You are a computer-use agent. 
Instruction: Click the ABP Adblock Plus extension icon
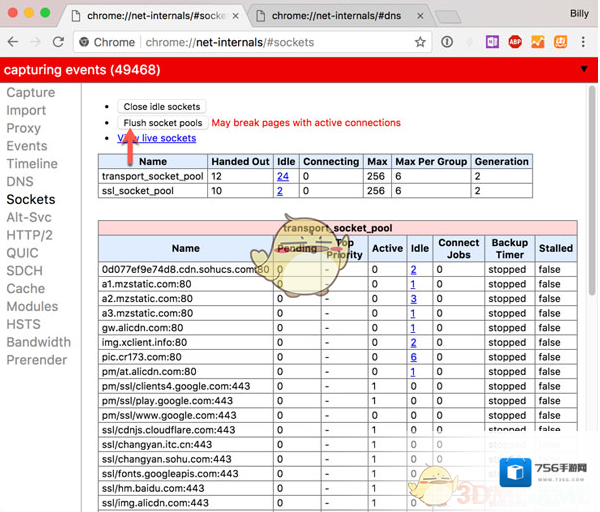pos(515,42)
